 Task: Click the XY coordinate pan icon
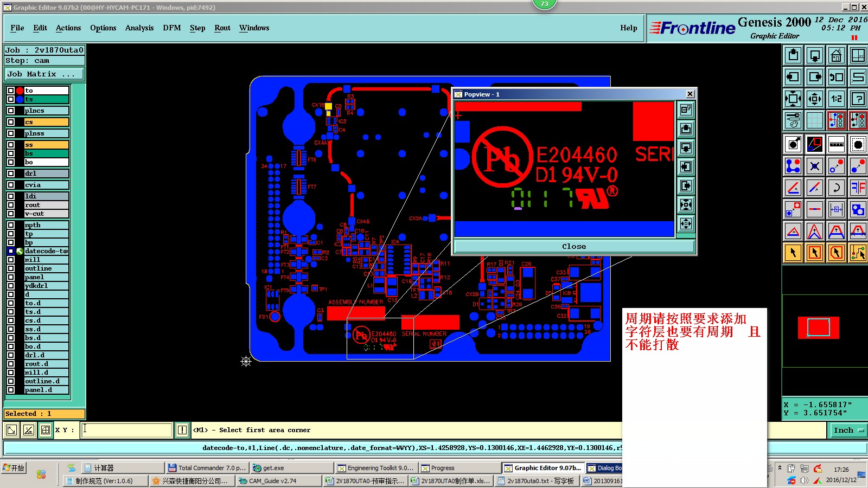pyautogui.click(x=858, y=55)
